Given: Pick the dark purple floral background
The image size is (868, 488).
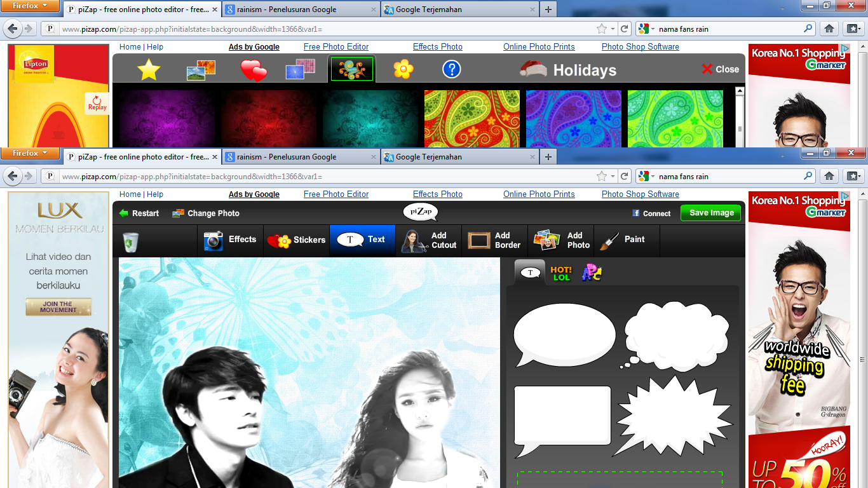Looking at the screenshot, I should [x=167, y=119].
